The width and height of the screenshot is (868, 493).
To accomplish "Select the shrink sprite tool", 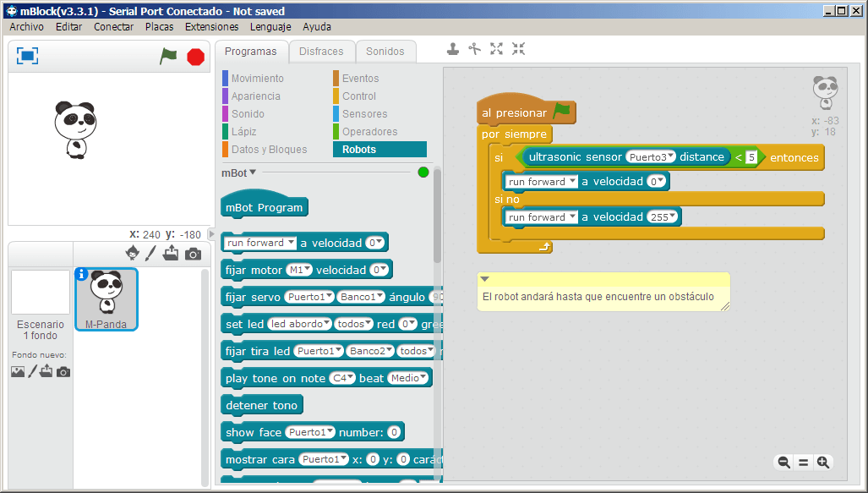I will pos(518,49).
